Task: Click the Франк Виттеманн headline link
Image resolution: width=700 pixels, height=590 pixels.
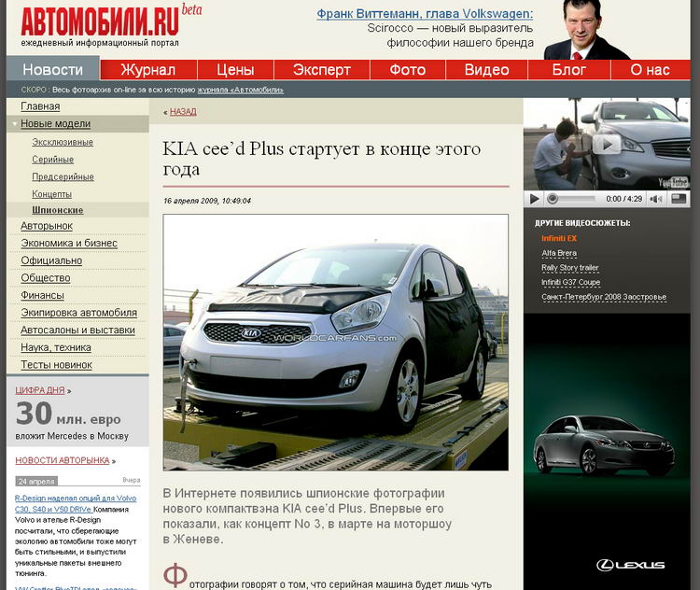Action: [425, 14]
